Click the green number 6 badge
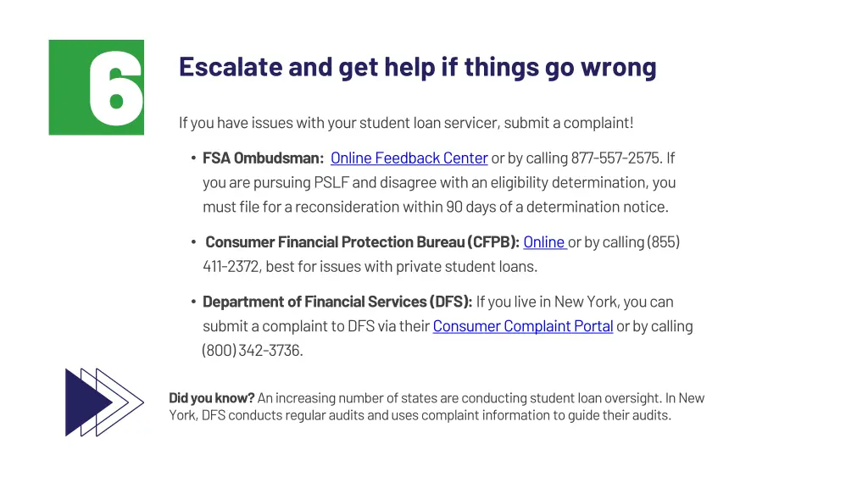 tap(96, 87)
